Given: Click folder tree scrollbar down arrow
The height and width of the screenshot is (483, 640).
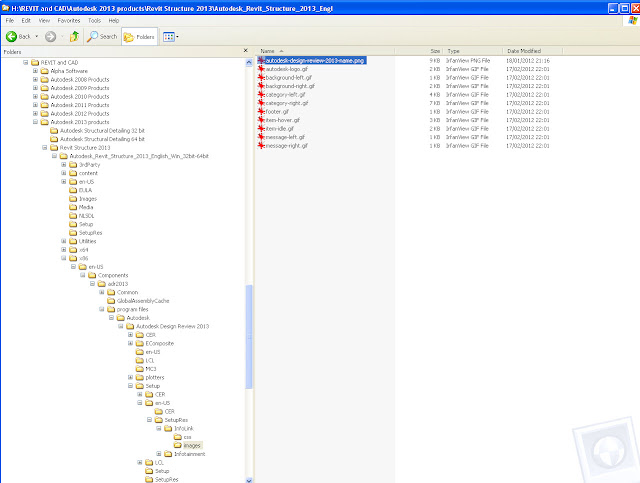Looking at the screenshot, I should tap(249, 480).
